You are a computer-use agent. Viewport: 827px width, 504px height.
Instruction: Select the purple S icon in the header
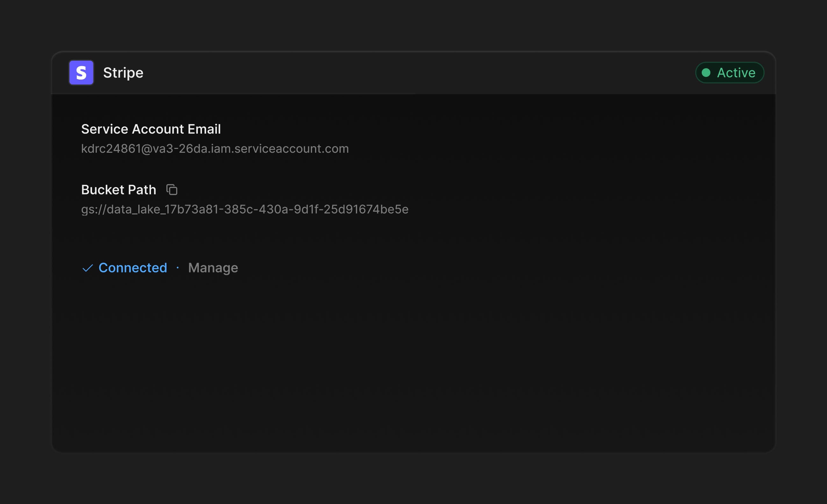click(x=81, y=73)
